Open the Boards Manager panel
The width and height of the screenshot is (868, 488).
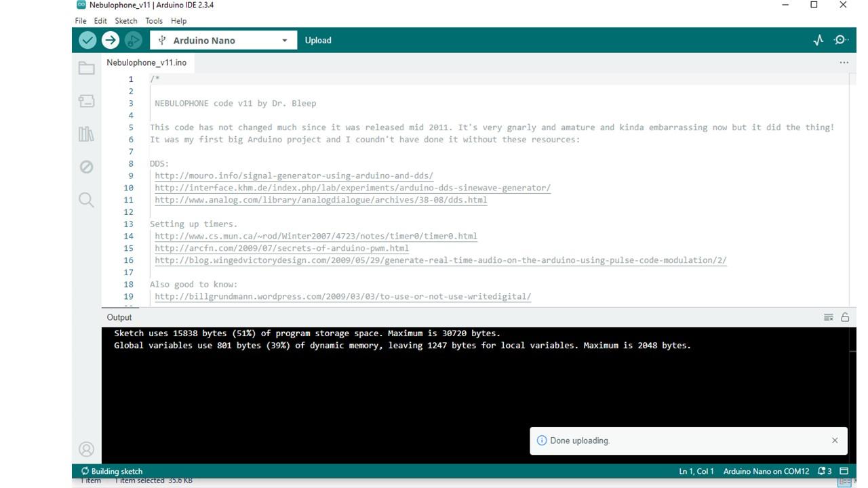tap(86, 101)
